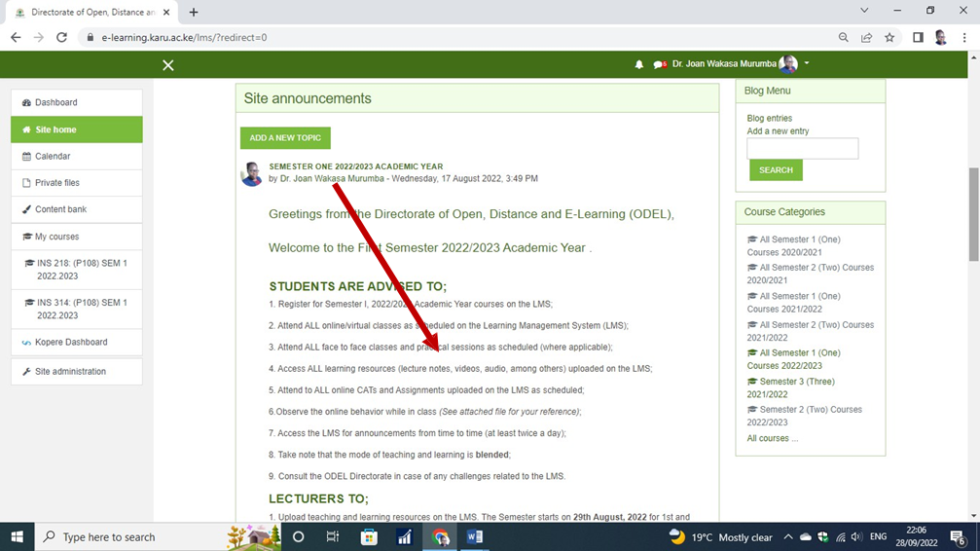Screen dimensions: 980x551
Task: Open the messages speech bubble icon
Action: click(x=660, y=64)
